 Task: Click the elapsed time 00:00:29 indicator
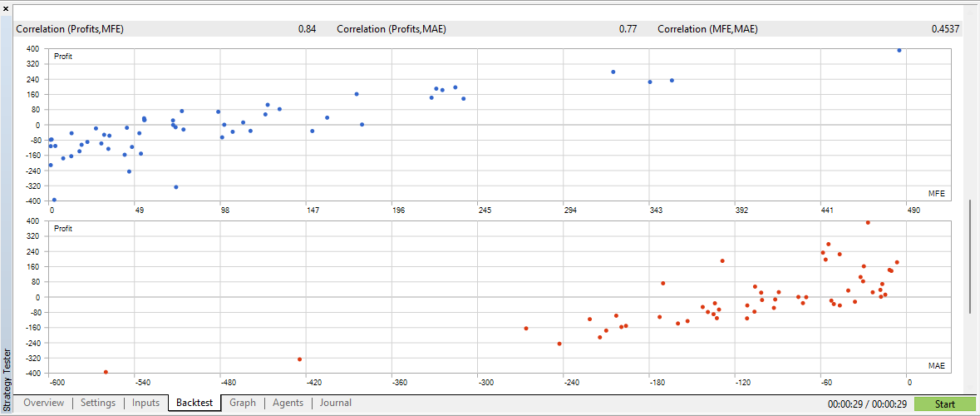point(865,404)
